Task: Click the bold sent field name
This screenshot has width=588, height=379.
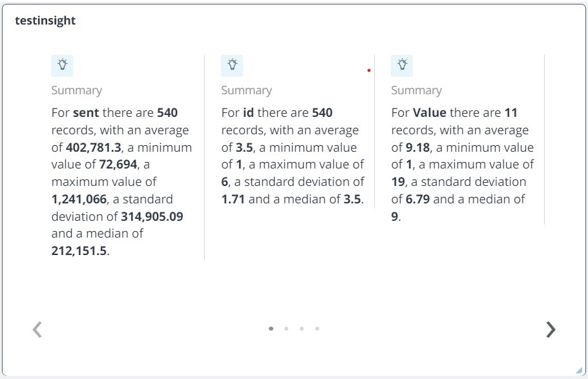Action: pos(88,112)
